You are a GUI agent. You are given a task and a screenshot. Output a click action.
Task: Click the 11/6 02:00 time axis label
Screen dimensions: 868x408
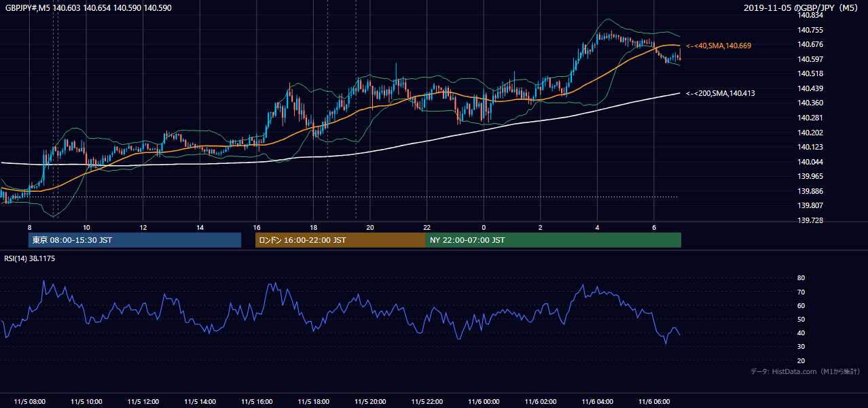[x=541, y=402]
